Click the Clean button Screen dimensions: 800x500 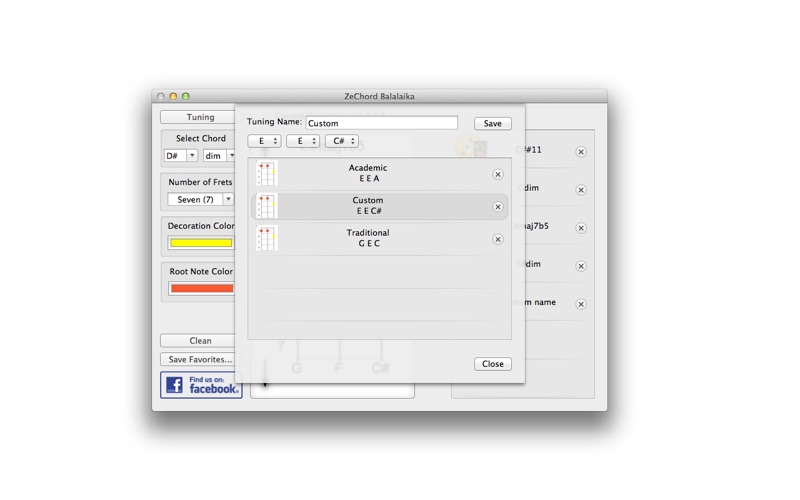click(x=198, y=340)
